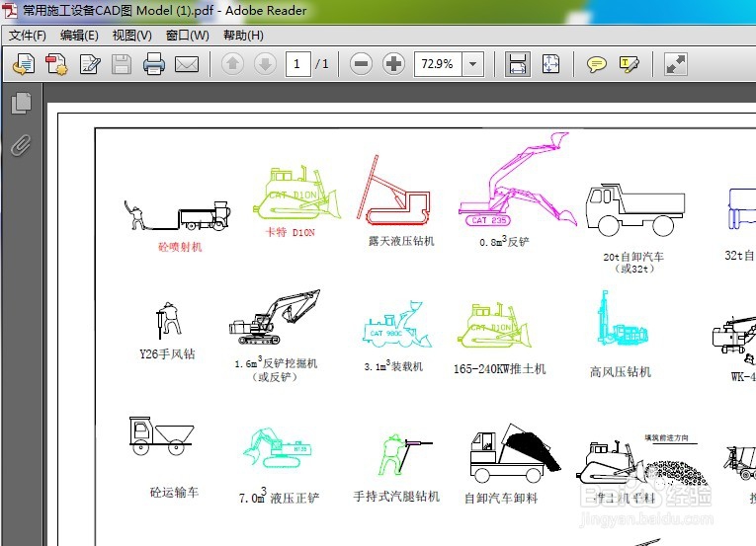This screenshot has width=756, height=546.
Task: Click the save file floppy icon
Action: coord(122,64)
